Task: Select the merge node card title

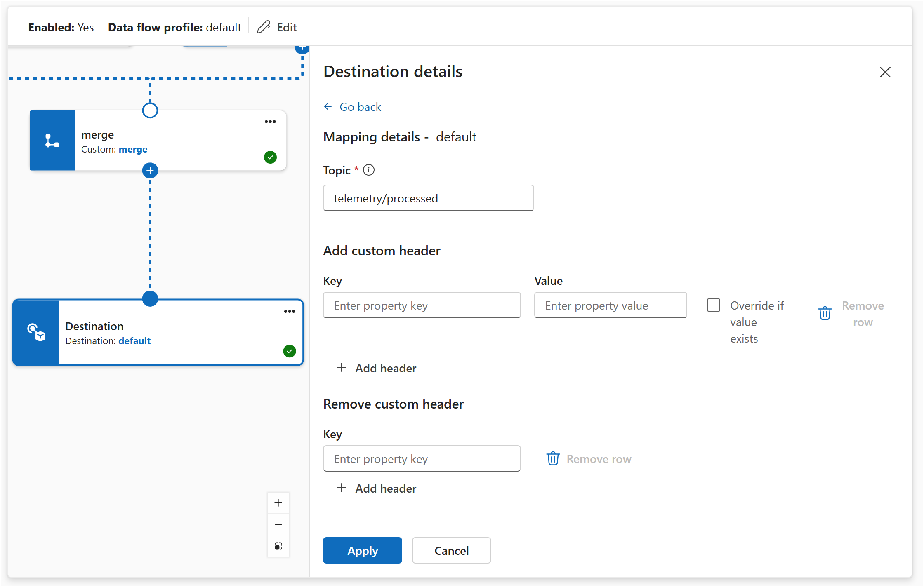Action: point(97,135)
